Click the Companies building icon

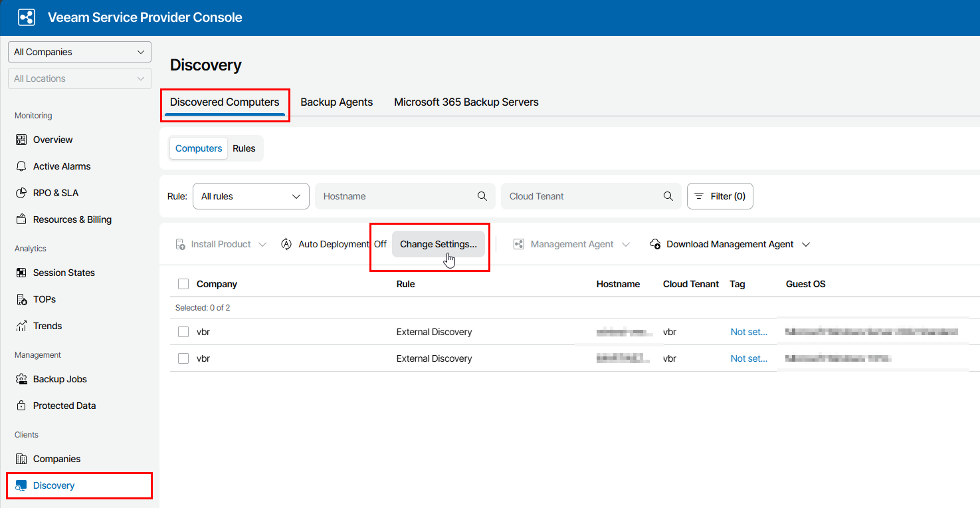(21, 459)
